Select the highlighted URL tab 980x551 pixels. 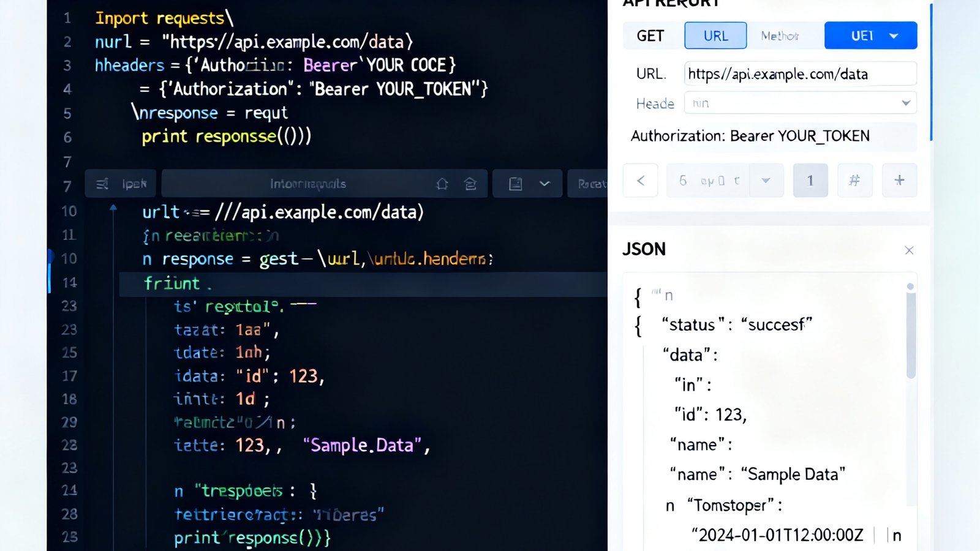[715, 36]
